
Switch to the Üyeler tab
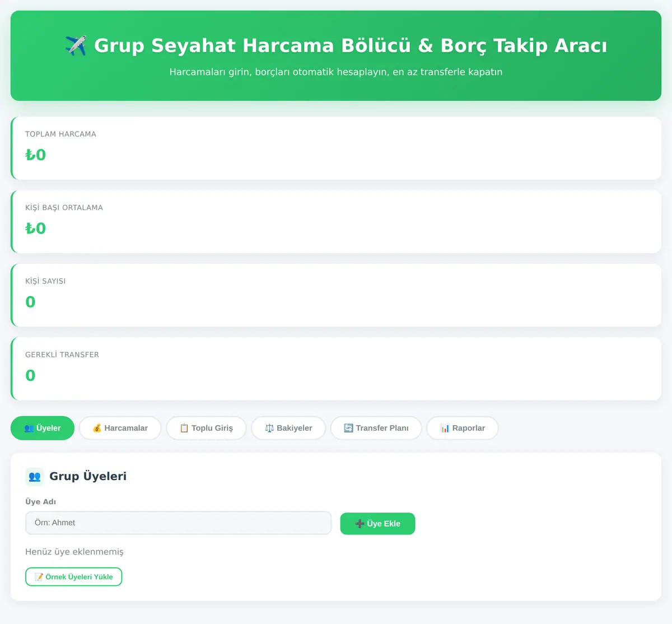tap(43, 428)
